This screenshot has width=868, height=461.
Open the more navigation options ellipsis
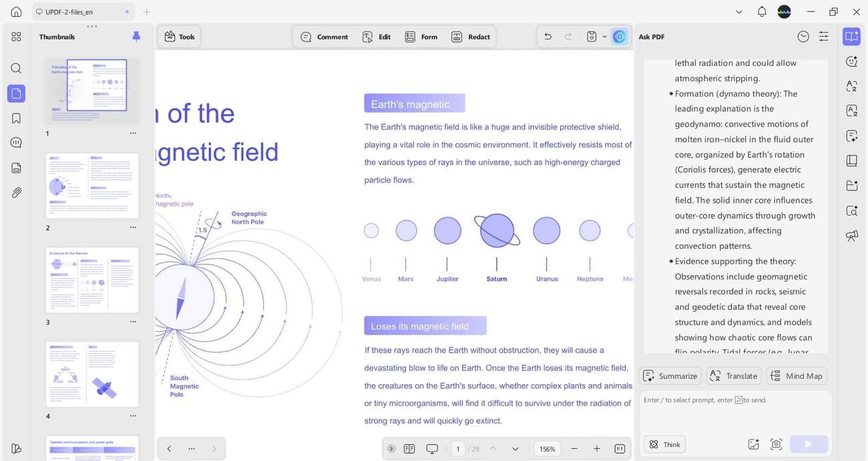click(192, 449)
